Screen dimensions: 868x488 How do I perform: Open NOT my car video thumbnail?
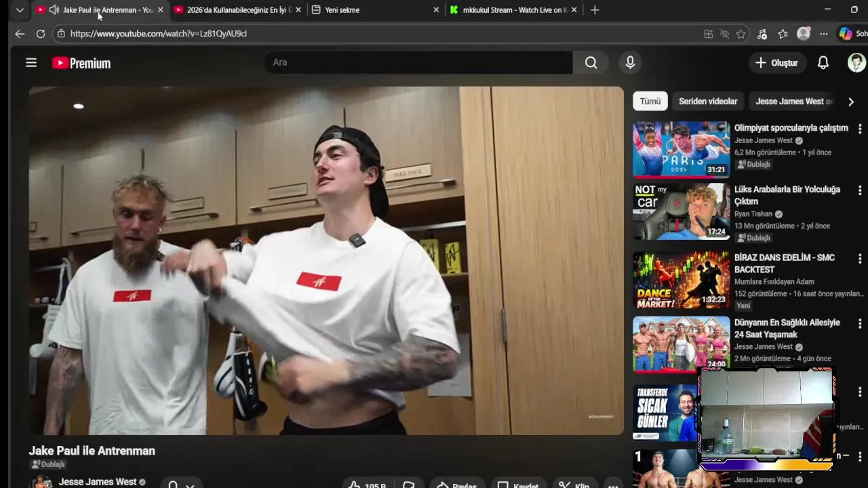[681, 211]
